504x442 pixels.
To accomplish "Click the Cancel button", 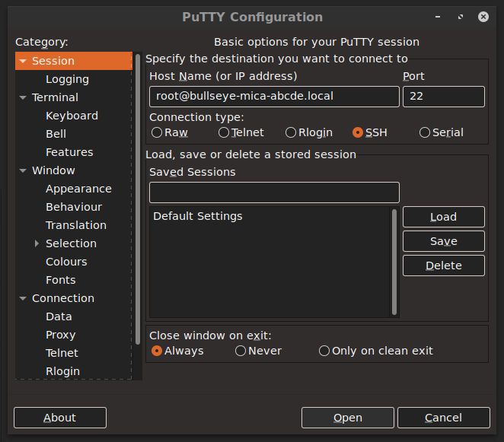I will [444, 418].
